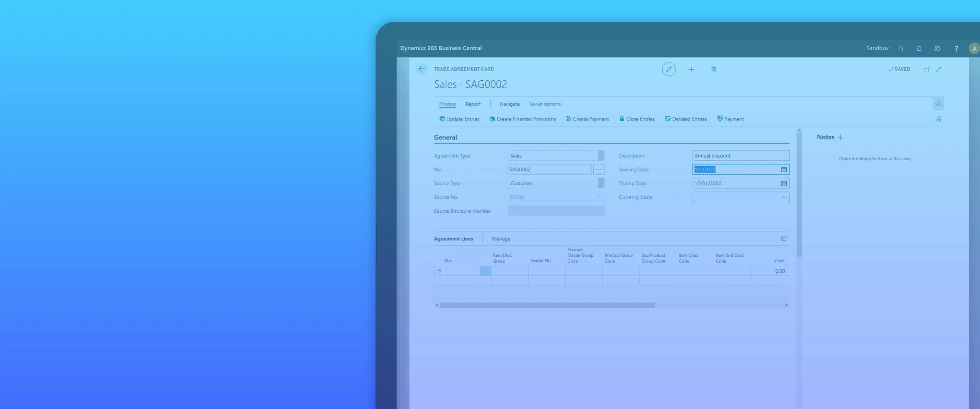
Task: Click the plus icon to create new record
Action: coord(691,69)
